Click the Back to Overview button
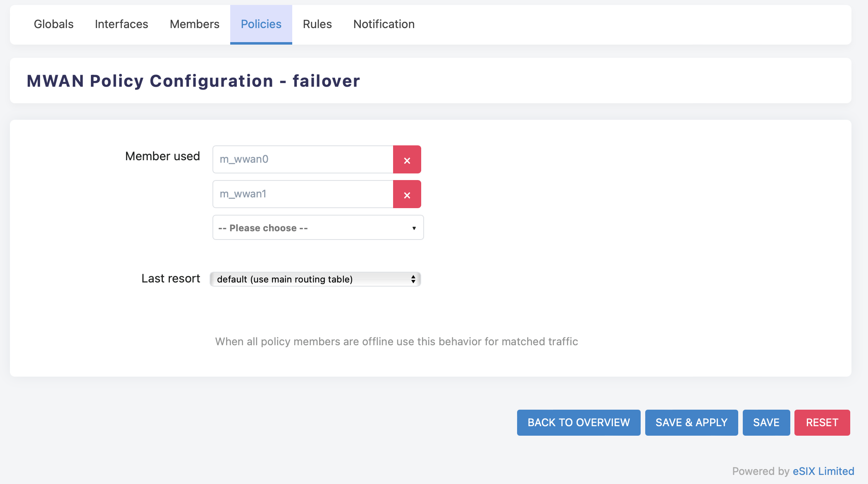The image size is (868, 484). click(579, 422)
